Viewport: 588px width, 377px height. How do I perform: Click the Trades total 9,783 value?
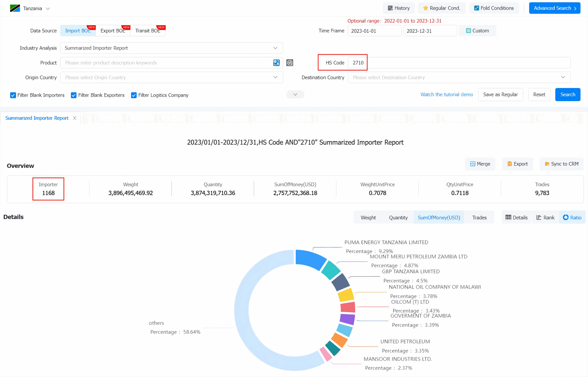pos(542,193)
